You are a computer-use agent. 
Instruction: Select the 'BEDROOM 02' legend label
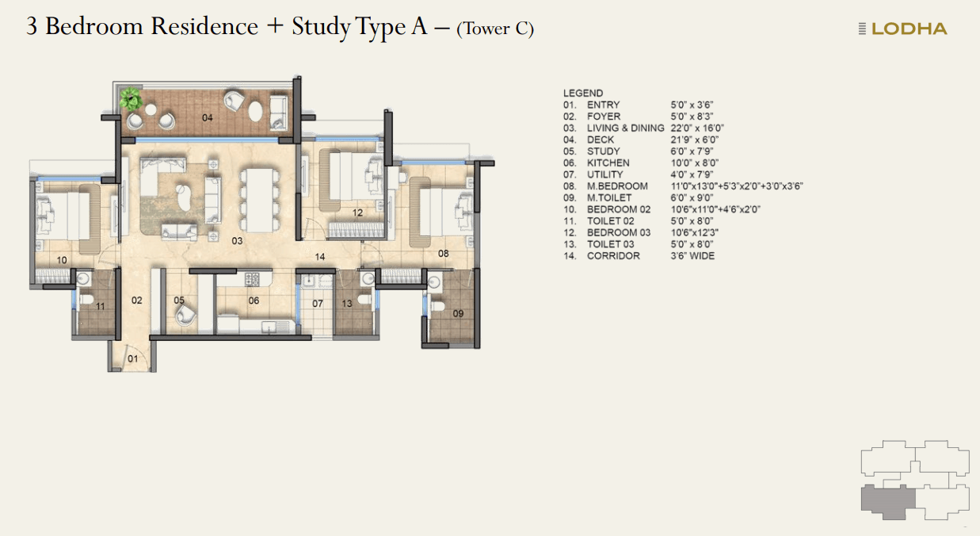[x=619, y=209]
